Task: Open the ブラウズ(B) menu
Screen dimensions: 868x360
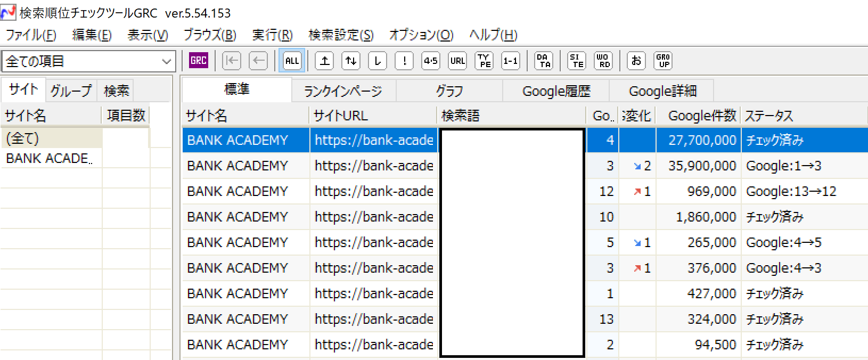Action: (x=210, y=35)
